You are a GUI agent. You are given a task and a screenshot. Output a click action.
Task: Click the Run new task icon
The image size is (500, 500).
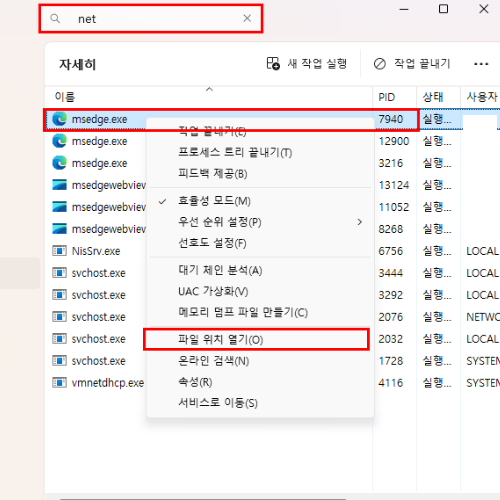(273, 63)
